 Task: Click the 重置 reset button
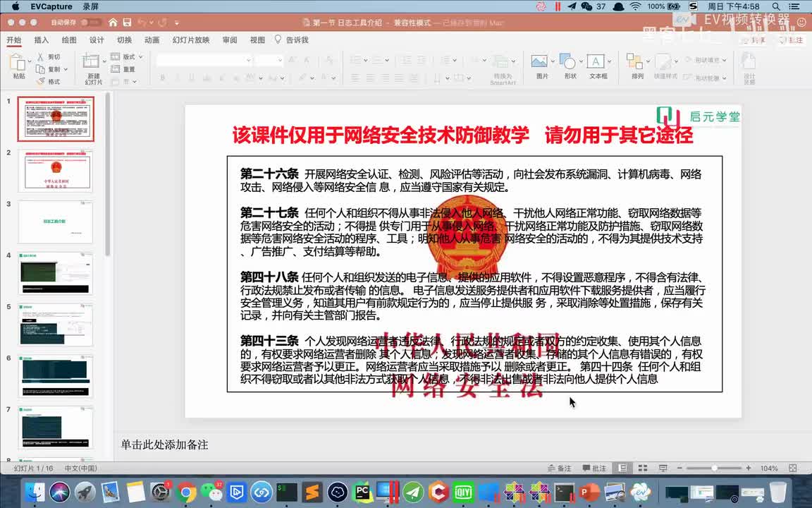click(123, 69)
